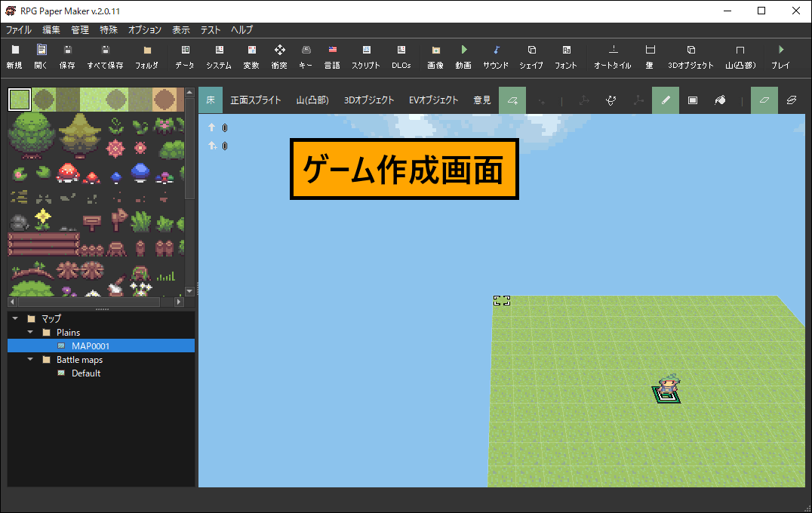Collapse the Battle maps folder arrow
The height and width of the screenshot is (513, 812).
30,360
